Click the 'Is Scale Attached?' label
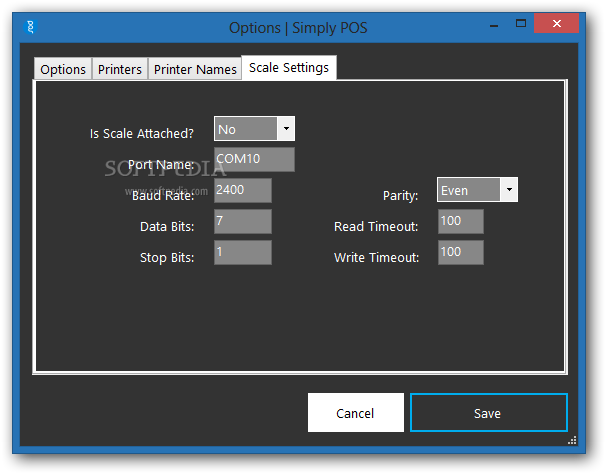This screenshot has width=606, height=474. click(x=141, y=134)
